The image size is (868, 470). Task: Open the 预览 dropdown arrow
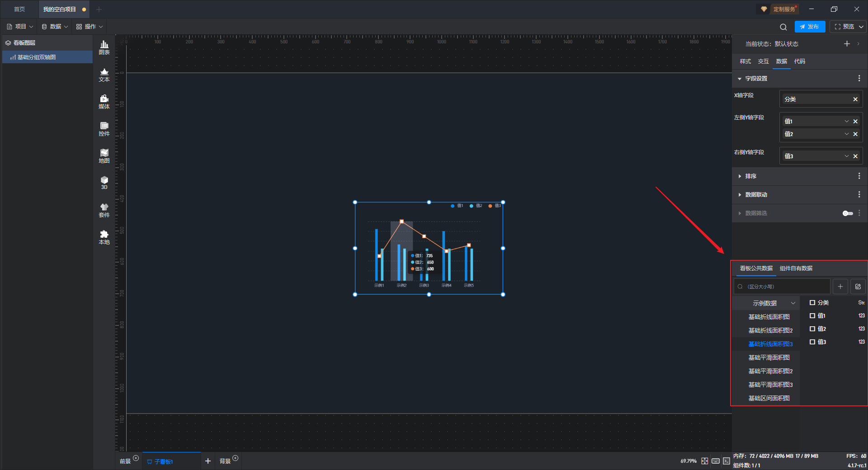click(861, 27)
